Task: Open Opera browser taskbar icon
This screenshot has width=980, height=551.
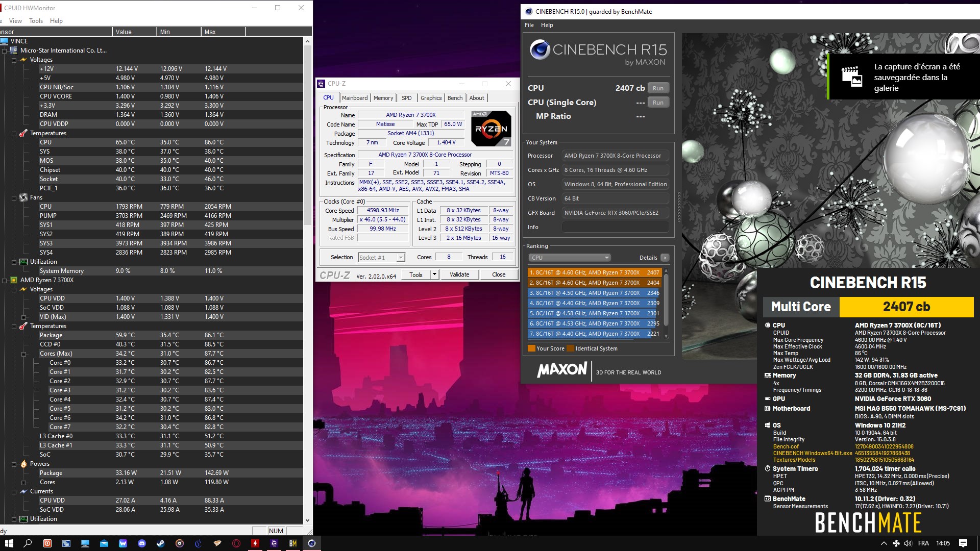Action: [236, 543]
